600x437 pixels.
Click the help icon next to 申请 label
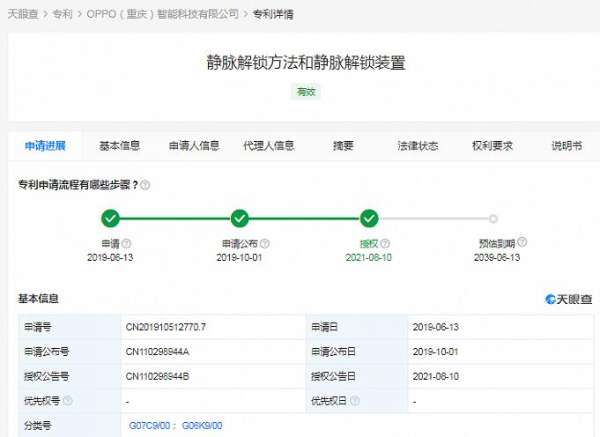126,243
